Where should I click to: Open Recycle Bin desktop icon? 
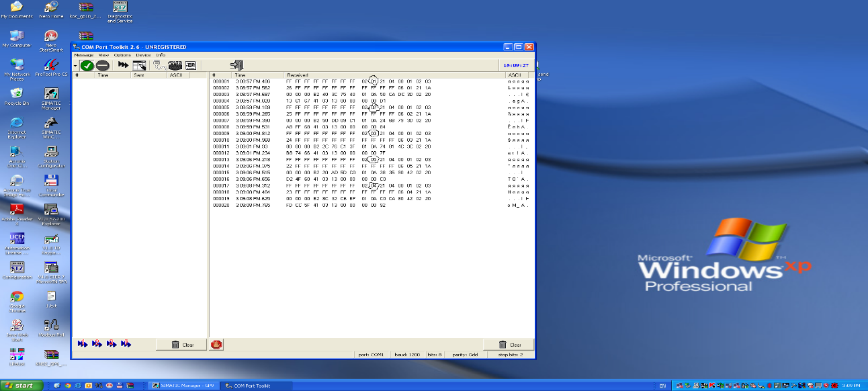pos(17,96)
